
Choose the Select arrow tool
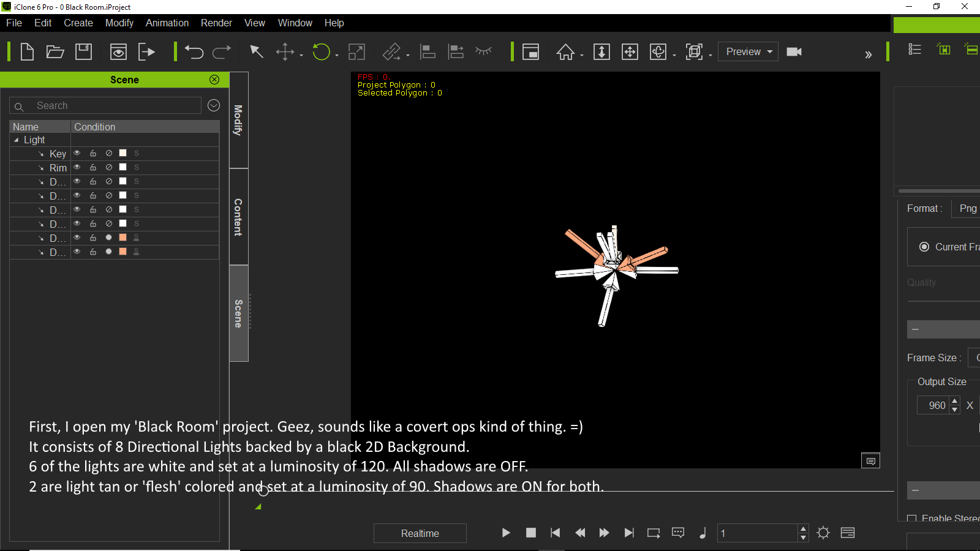tap(257, 52)
